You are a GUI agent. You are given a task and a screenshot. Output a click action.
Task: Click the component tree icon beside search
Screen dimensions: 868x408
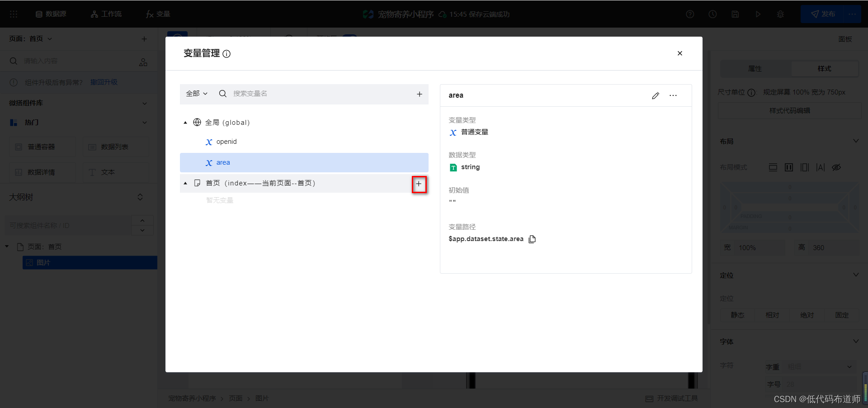tap(143, 62)
